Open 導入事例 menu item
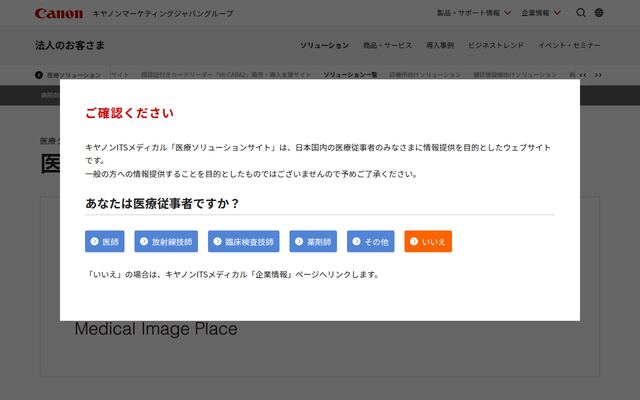 pyautogui.click(x=440, y=45)
